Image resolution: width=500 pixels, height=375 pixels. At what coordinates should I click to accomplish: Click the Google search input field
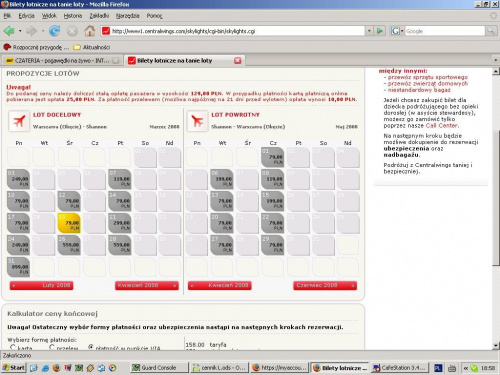pyautogui.click(x=445, y=31)
